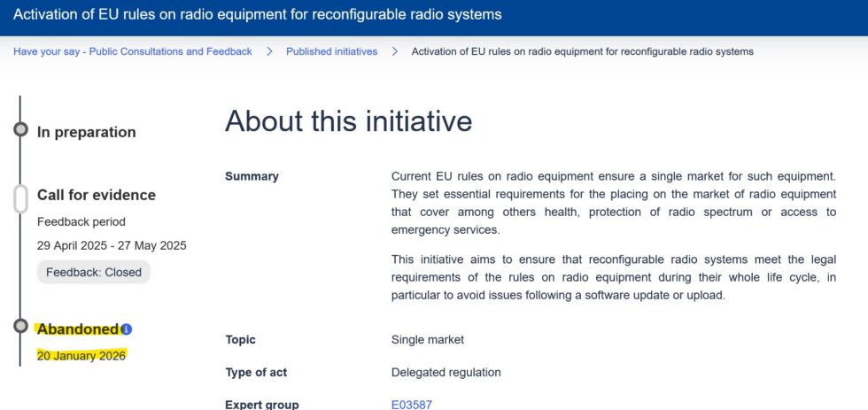This screenshot has width=868, height=410.
Task: Click the info icon next to Abandoned
Action: point(127,329)
